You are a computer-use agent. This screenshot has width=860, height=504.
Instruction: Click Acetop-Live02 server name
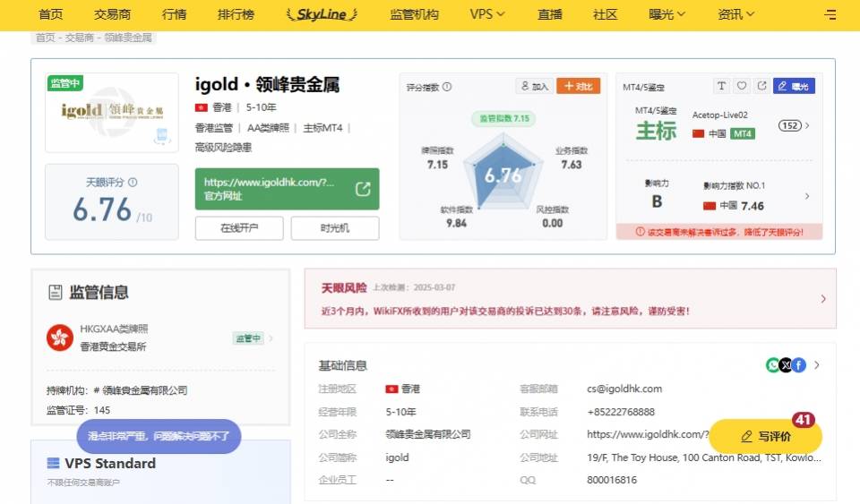pos(719,115)
